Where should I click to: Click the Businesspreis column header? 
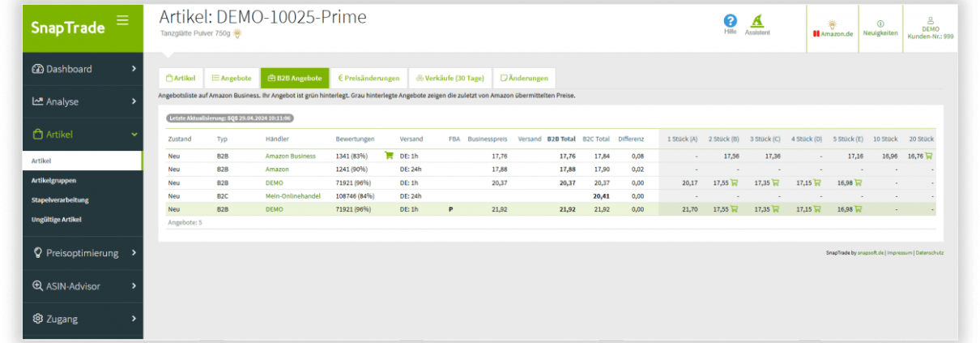tap(488, 139)
